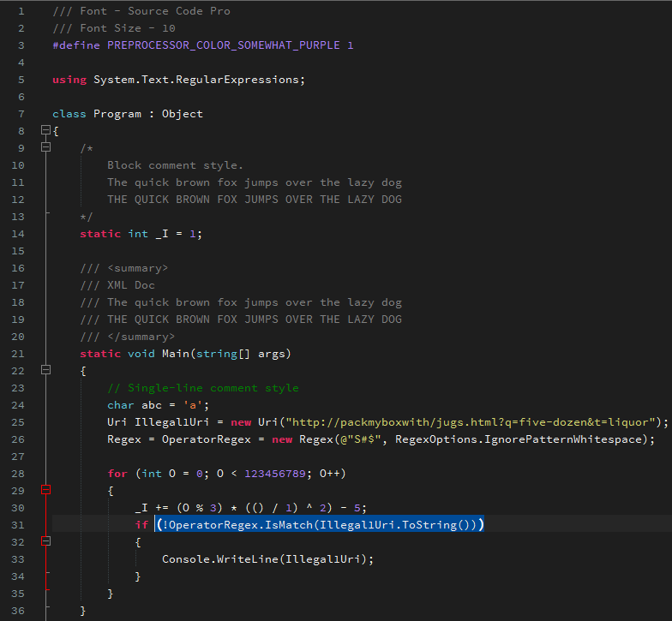Viewport: 672px width, 621px height.
Task: Collapse the red for-loop fold marker at line 29
Action: point(46,491)
